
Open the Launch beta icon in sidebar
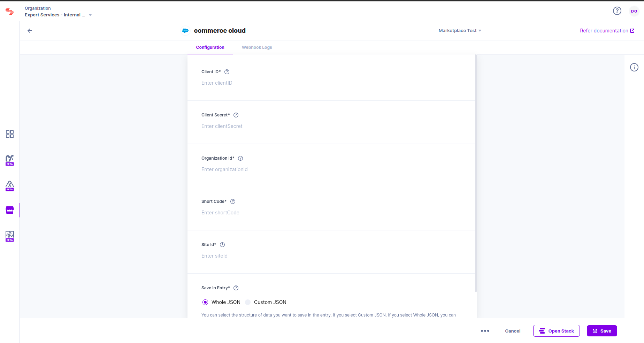10,186
